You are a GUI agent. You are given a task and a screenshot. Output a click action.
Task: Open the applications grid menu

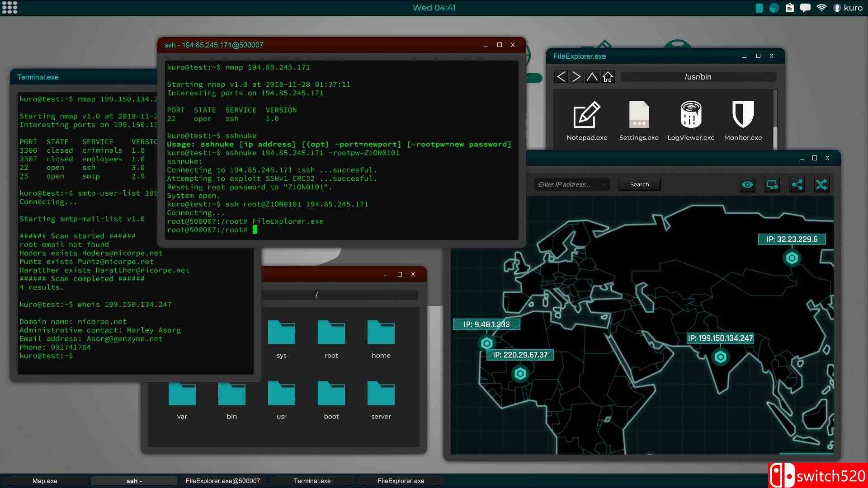point(9,8)
